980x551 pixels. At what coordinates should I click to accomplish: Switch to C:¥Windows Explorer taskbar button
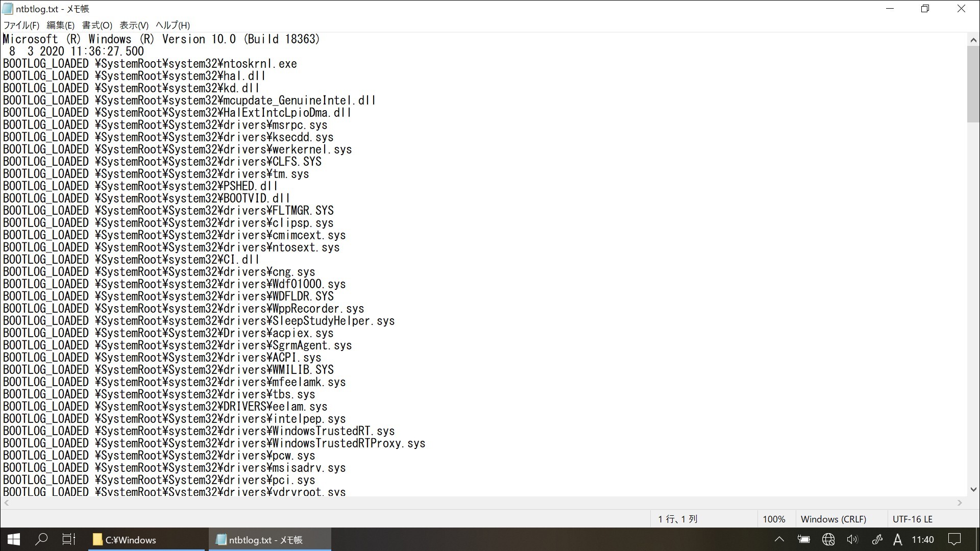(147, 539)
